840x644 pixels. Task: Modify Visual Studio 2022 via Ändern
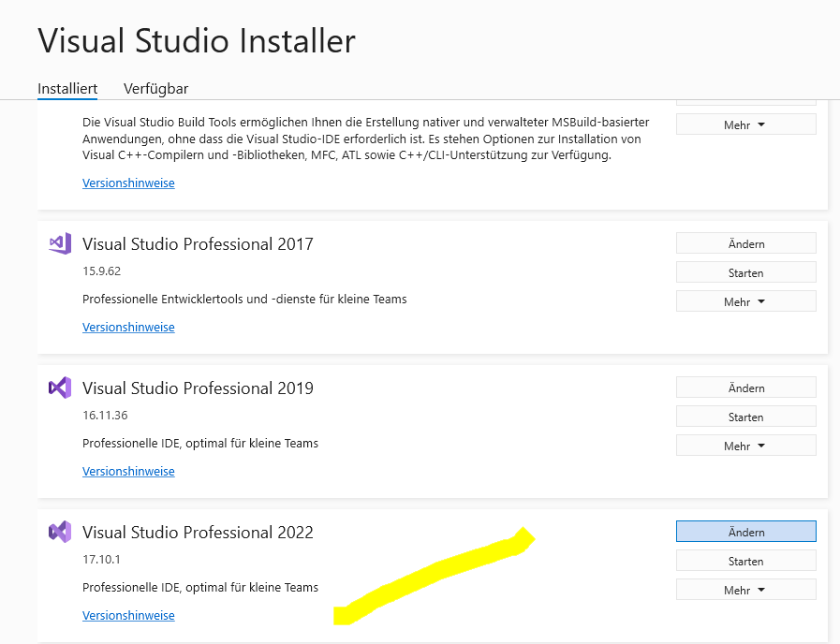tap(745, 532)
